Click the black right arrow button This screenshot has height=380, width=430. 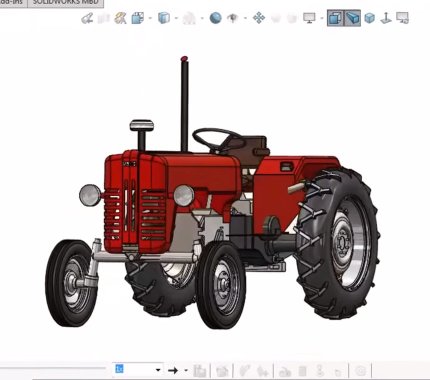(173, 370)
